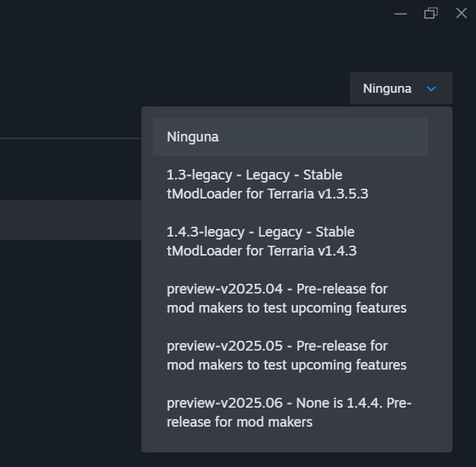This screenshot has width=476, height=467.
Task: Click the blue chevron beside Ninguna
Action: (x=431, y=89)
